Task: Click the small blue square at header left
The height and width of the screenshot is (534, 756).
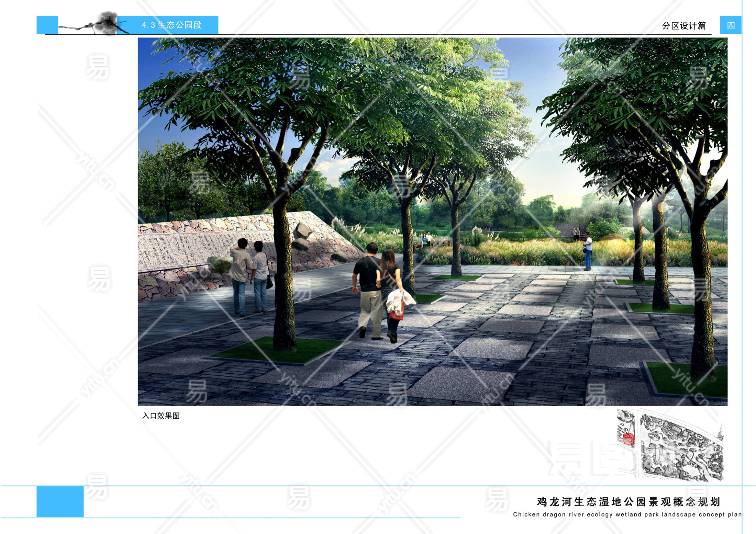Action: click(x=47, y=25)
